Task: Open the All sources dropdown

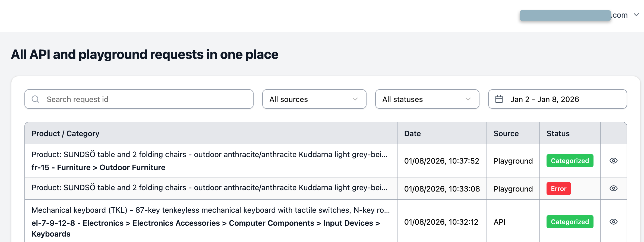Action: pyautogui.click(x=314, y=99)
